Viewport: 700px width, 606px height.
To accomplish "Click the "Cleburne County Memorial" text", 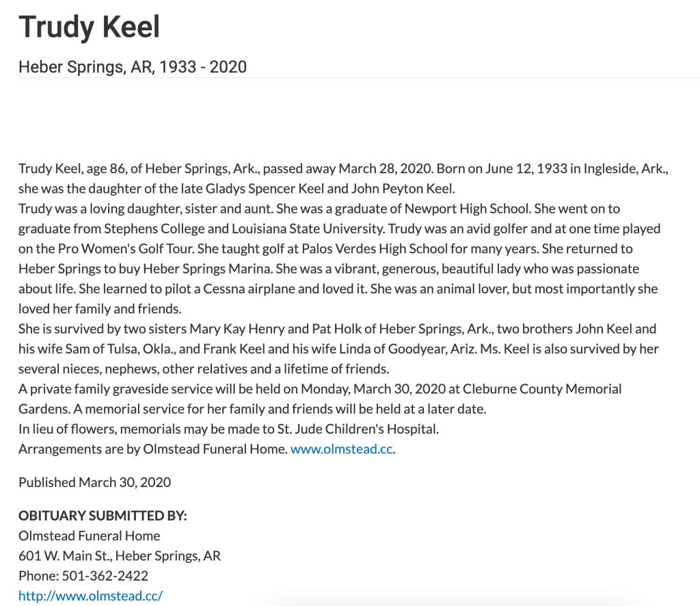I will coord(542,389).
